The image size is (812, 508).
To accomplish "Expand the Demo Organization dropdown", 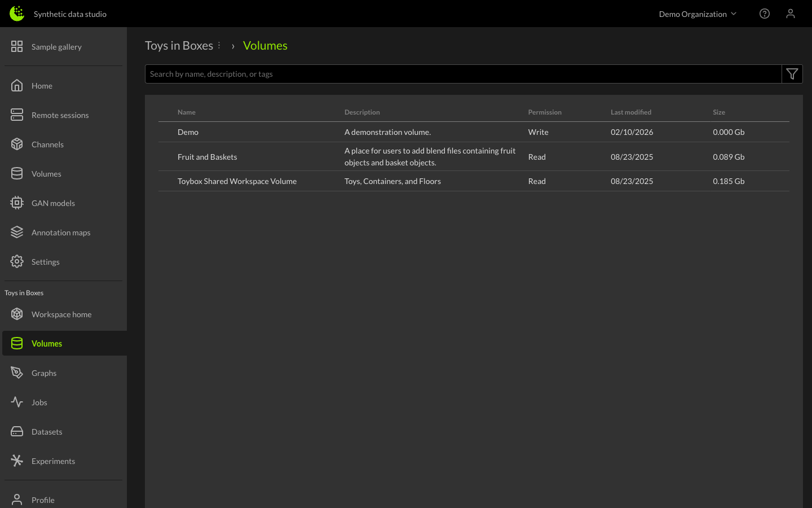I will (x=698, y=14).
